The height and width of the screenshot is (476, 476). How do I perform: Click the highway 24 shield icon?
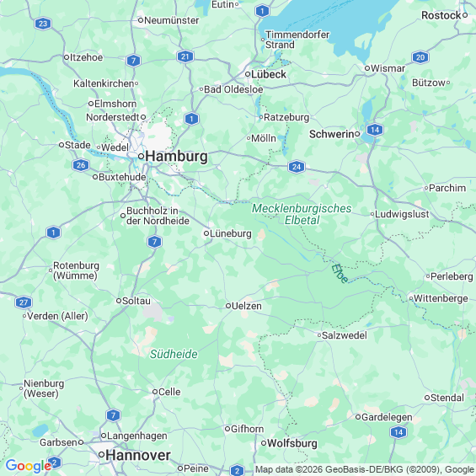click(x=297, y=167)
